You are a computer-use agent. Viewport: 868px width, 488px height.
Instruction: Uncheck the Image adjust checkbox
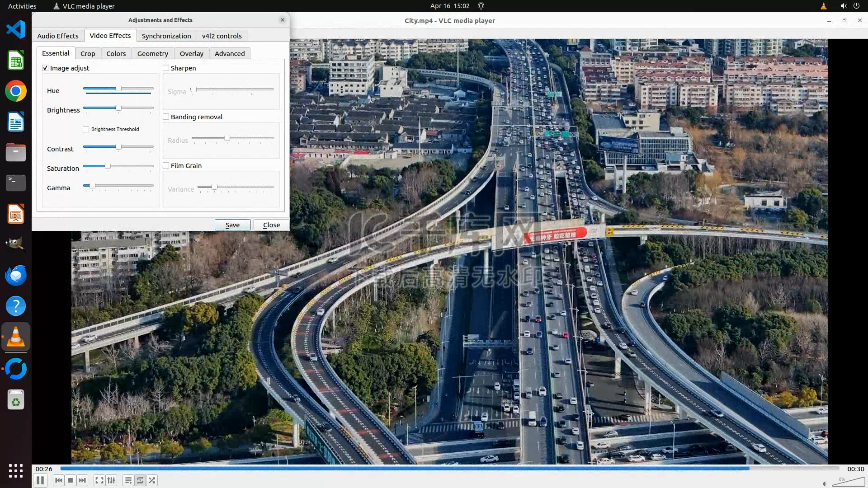click(45, 68)
